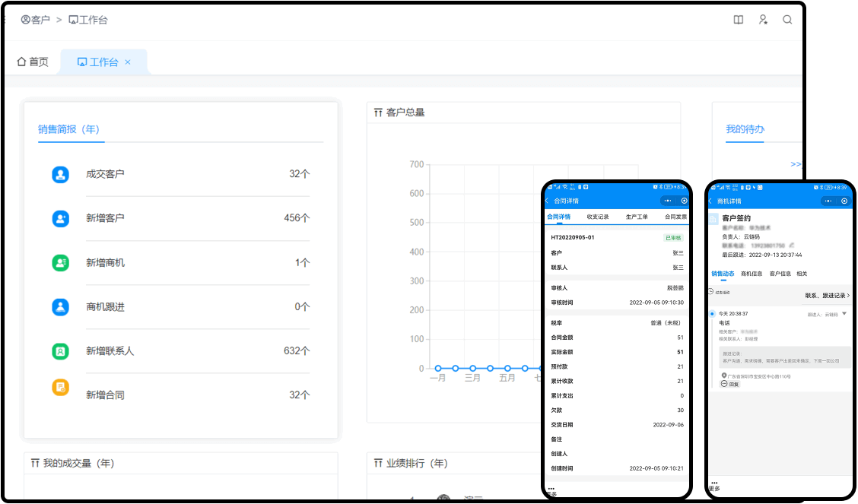
Task: Go back from 合同详情 phone screen
Action: pos(547,201)
